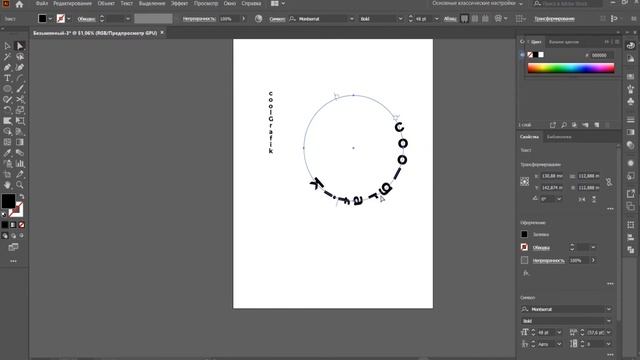Select the Free Transform tool
The width and height of the screenshot is (640, 360).
(x=20, y=121)
